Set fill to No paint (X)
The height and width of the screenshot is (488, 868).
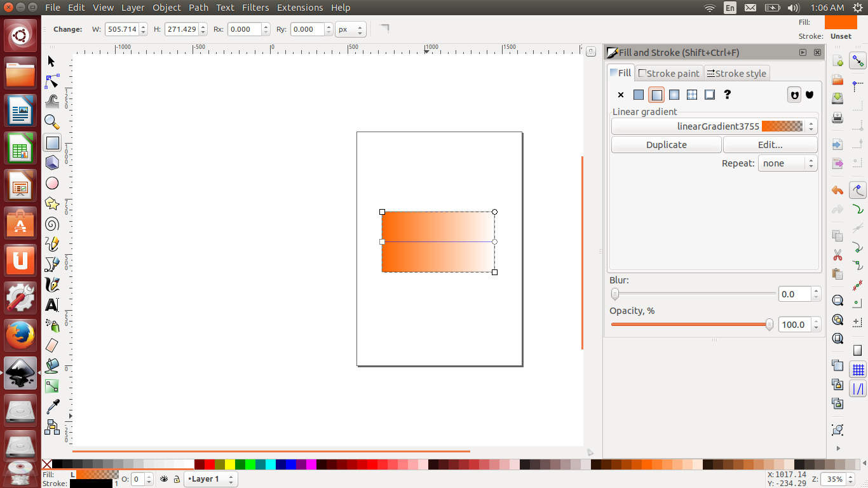[x=621, y=95]
